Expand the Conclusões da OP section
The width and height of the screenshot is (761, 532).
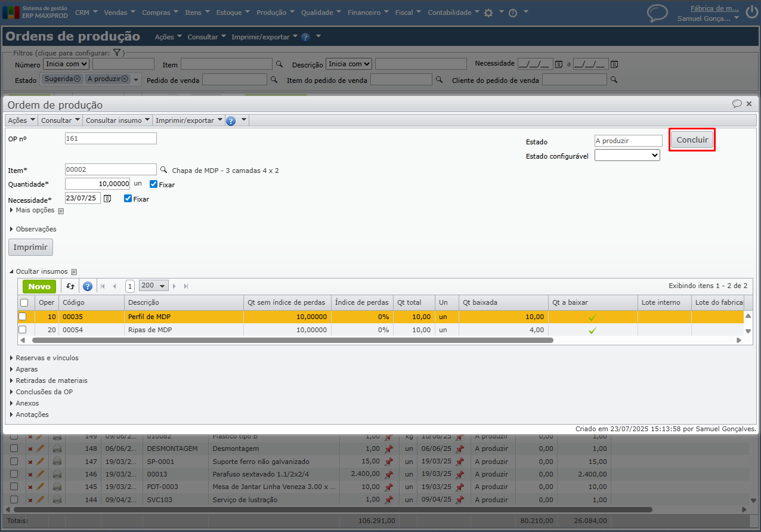point(44,392)
